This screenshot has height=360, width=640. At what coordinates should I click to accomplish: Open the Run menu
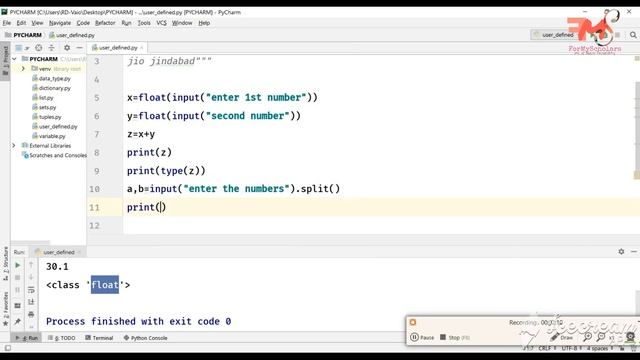tap(126, 23)
